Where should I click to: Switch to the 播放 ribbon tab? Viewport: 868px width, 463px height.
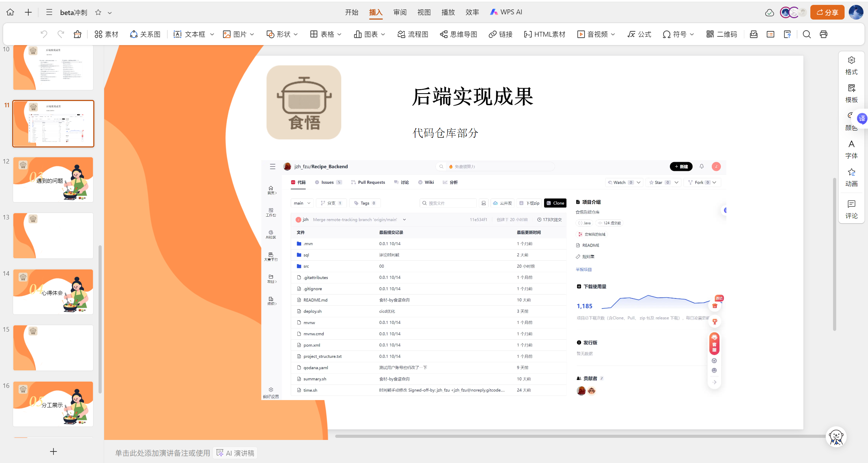[x=448, y=12]
